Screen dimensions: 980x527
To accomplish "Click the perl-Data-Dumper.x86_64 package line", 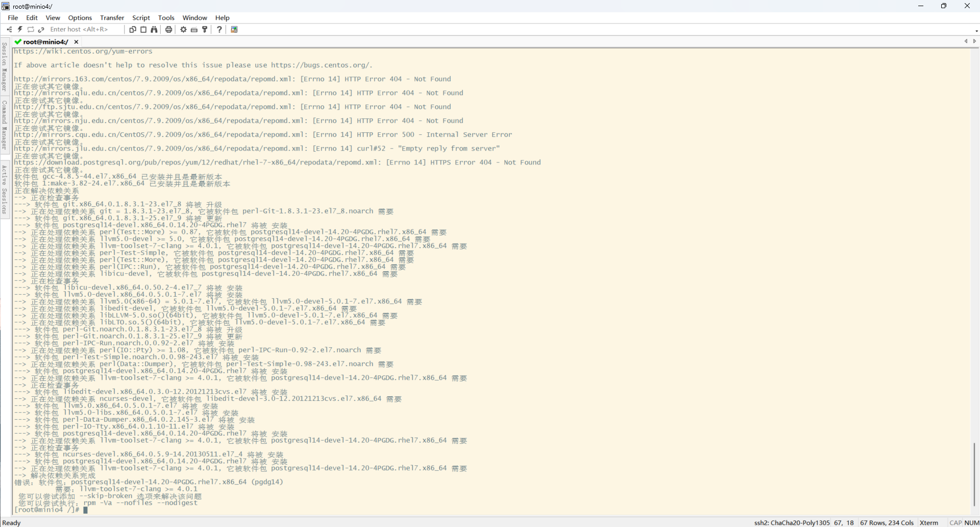I will [x=134, y=420].
